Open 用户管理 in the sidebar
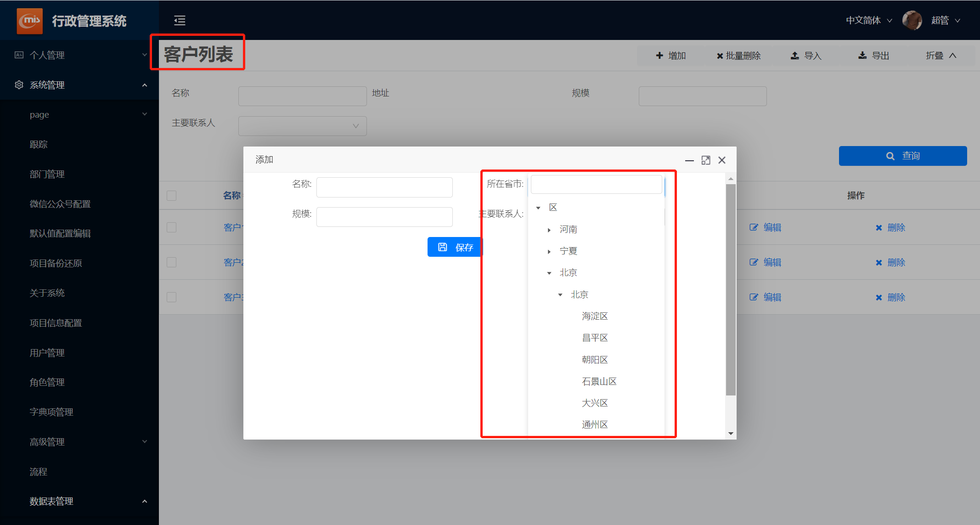The height and width of the screenshot is (525, 980). [x=47, y=353]
